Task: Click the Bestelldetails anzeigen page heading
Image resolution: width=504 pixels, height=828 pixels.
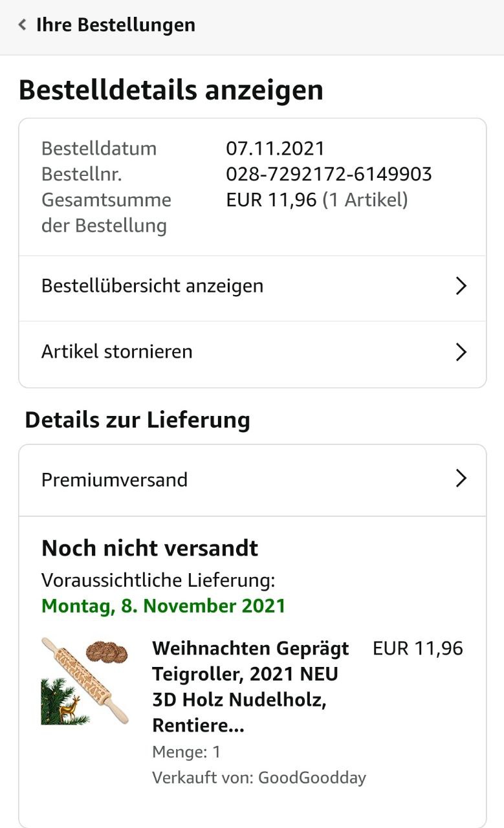Action: coord(171,90)
